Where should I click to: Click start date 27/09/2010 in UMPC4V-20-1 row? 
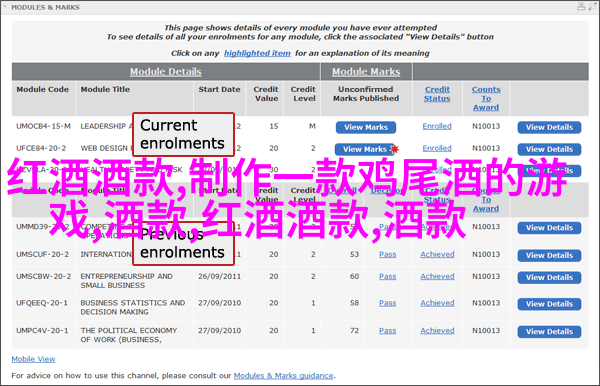click(219, 331)
